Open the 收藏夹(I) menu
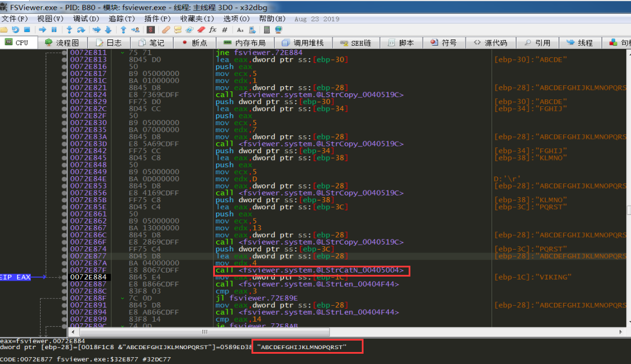Image resolution: width=631 pixels, height=364 pixels. coord(197,18)
